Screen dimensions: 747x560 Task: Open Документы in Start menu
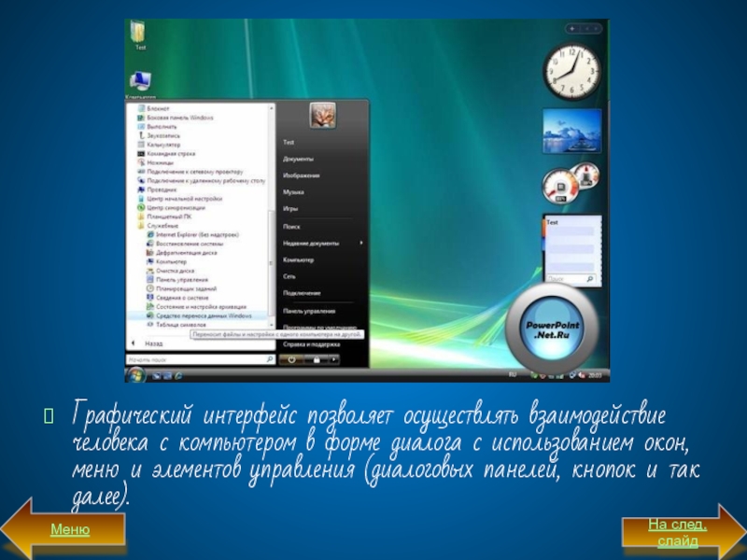pos(298,159)
